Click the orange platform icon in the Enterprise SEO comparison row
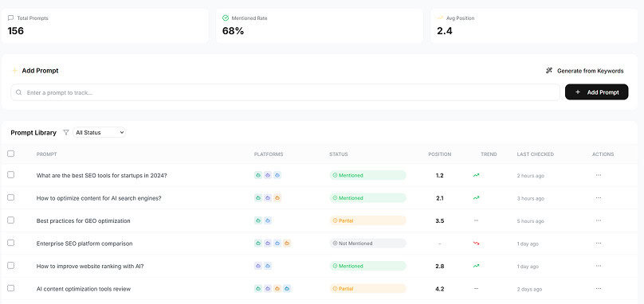This screenshot has height=304, width=644. click(287, 244)
